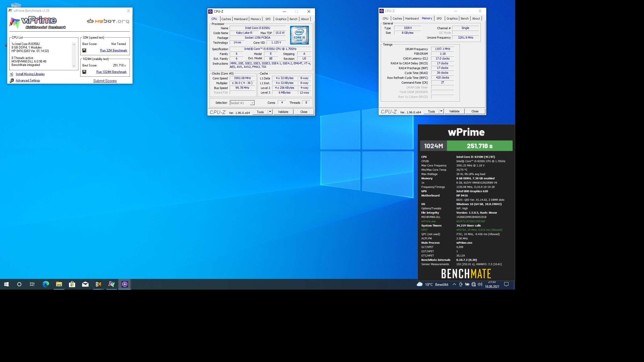
Task: Open the Tools dropdown arrow in the right CPU-Z window
Action: pyautogui.click(x=441, y=111)
